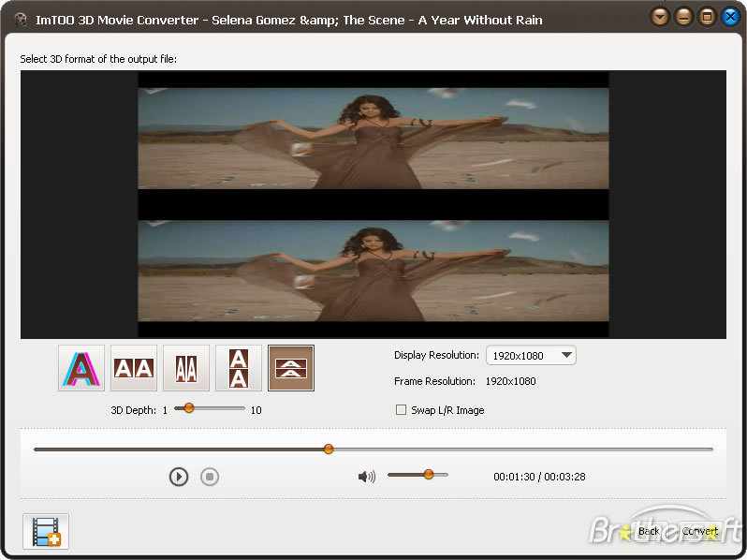Play the video preview
Screen dimensions: 747x560
pyautogui.click(x=179, y=477)
